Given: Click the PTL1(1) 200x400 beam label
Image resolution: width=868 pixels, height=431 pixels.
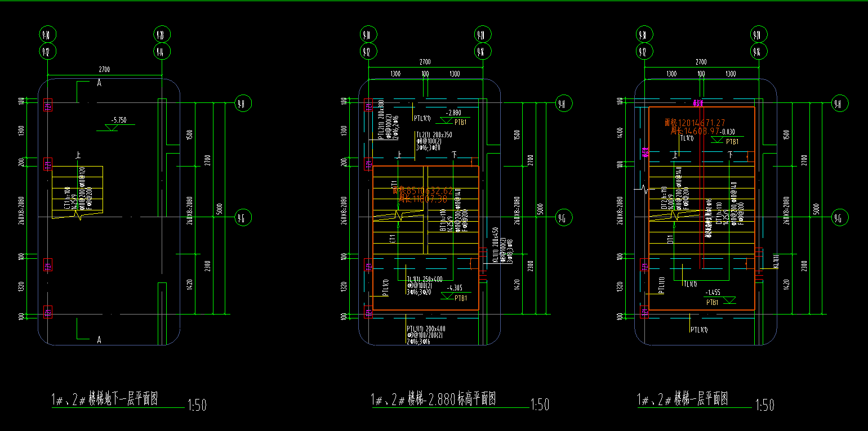Looking at the screenshot, I should 425,329.
